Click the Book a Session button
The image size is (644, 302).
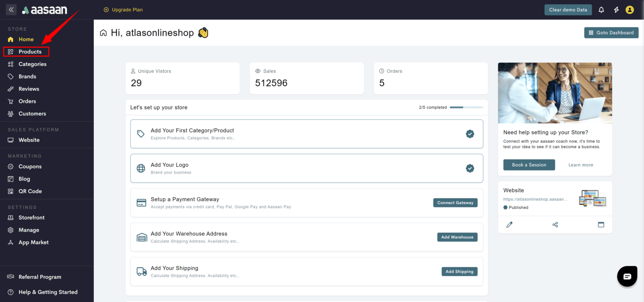pyautogui.click(x=529, y=165)
